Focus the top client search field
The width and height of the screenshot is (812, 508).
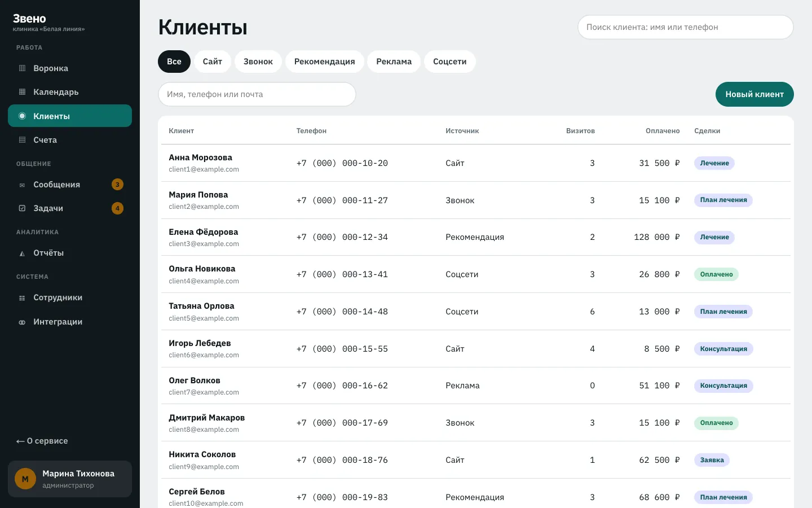[x=686, y=27]
